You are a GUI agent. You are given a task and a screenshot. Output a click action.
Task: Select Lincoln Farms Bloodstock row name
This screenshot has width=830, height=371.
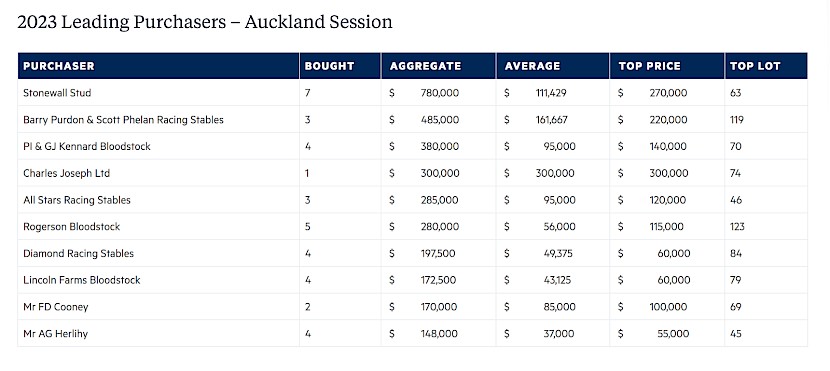click(82, 280)
